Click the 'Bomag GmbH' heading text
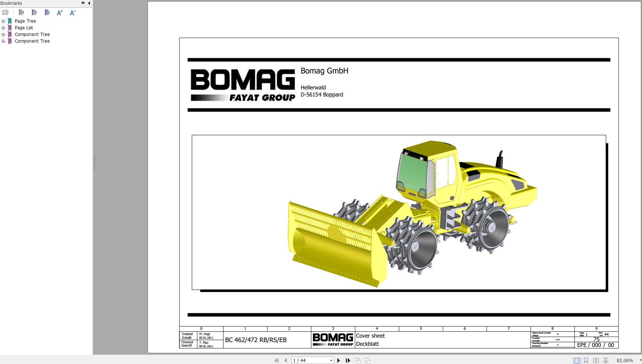The image size is (642, 364). click(324, 70)
